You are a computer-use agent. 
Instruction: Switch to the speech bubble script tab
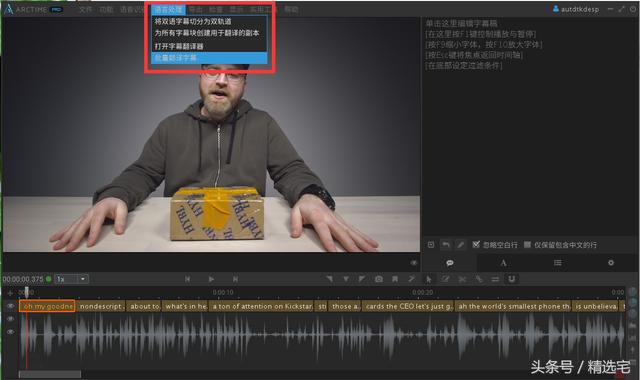point(450,263)
